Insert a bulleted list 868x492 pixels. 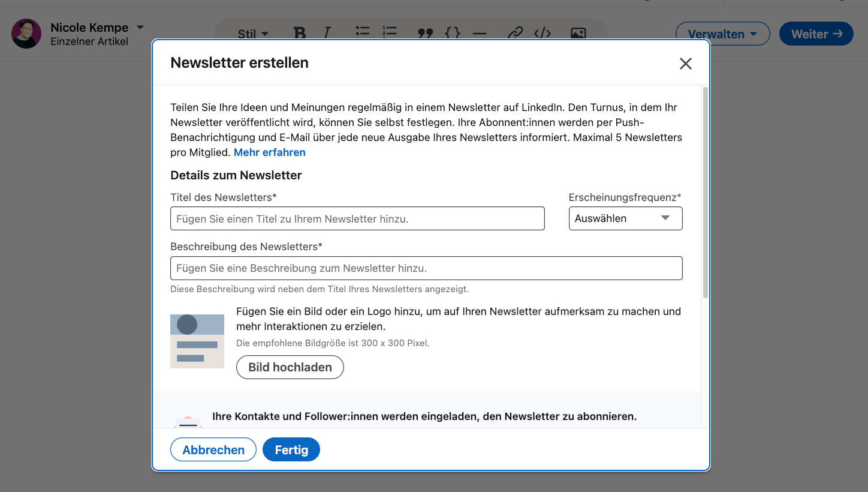coord(362,34)
